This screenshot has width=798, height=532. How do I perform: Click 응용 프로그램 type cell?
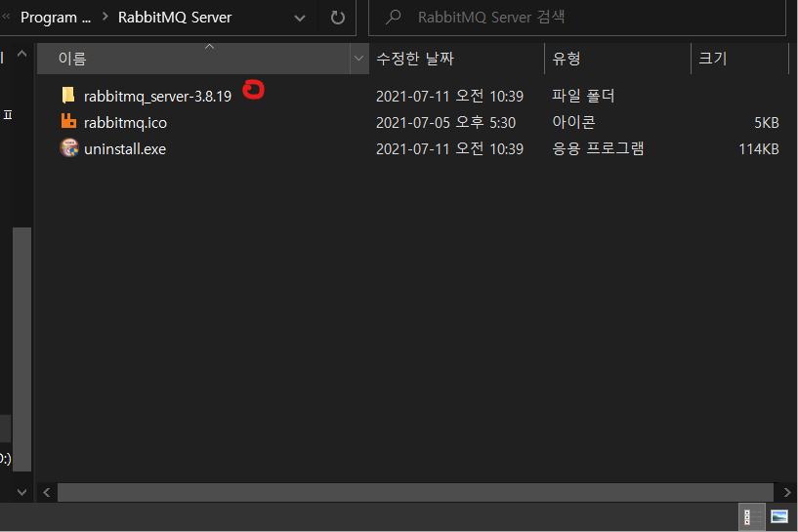(598, 148)
